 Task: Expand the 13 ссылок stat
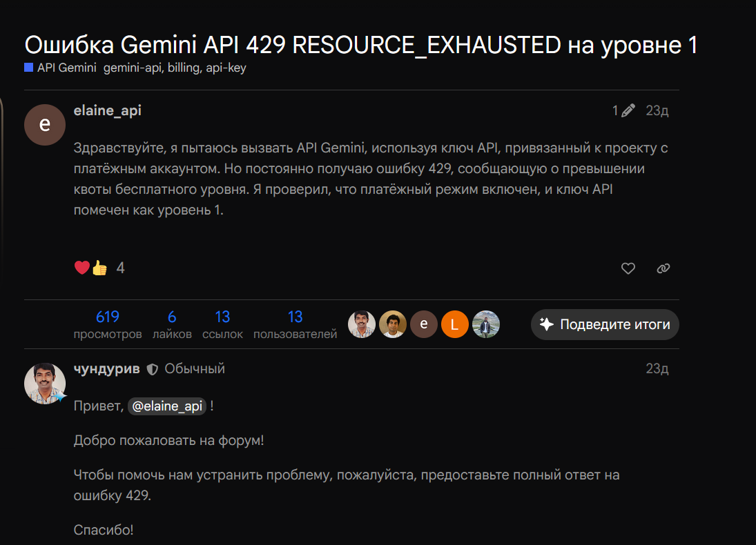point(222,324)
